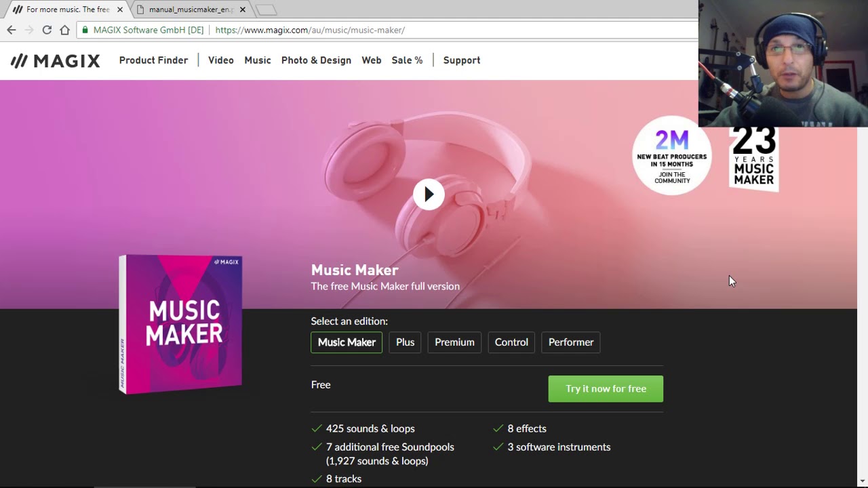
Task: Play the Music Maker promo video
Action: tap(429, 195)
